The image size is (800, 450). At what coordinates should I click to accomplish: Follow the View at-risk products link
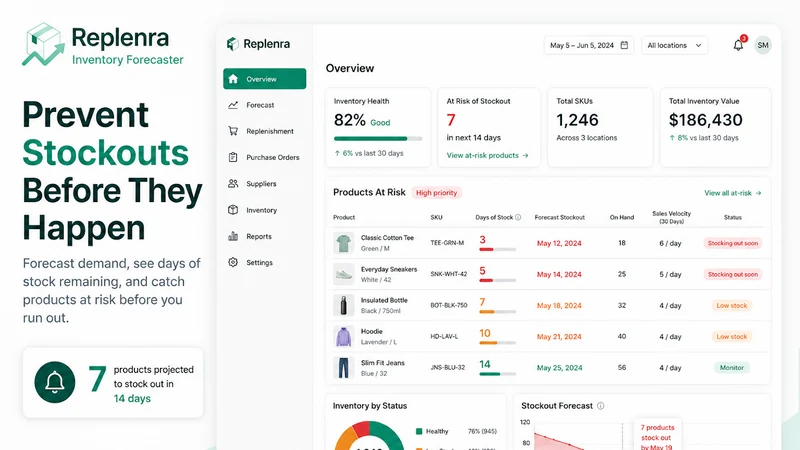click(487, 155)
